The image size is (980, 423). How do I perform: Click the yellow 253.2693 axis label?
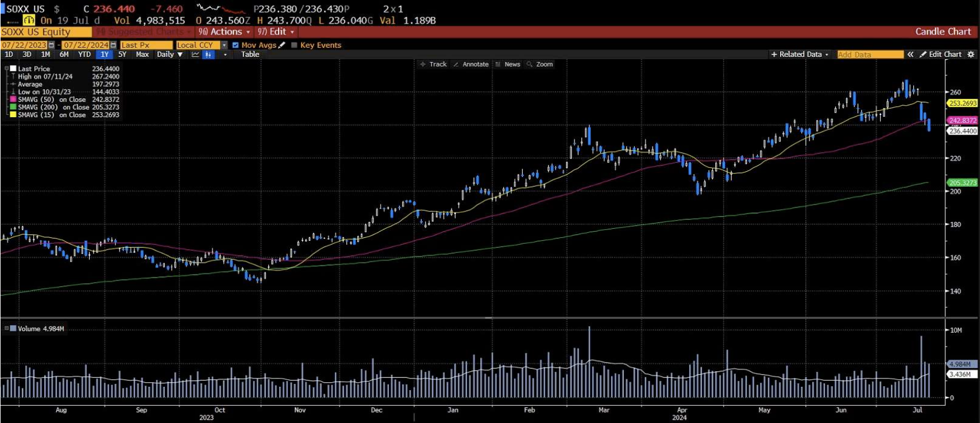pos(962,103)
